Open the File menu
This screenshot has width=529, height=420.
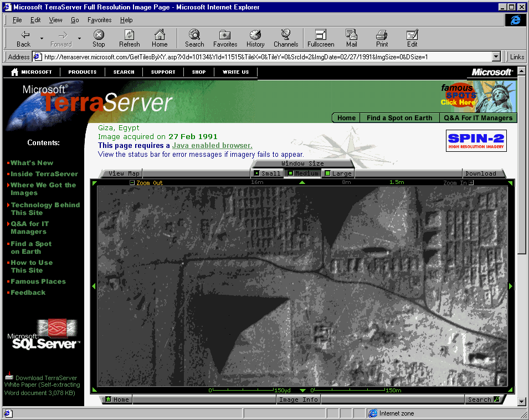point(17,20)
